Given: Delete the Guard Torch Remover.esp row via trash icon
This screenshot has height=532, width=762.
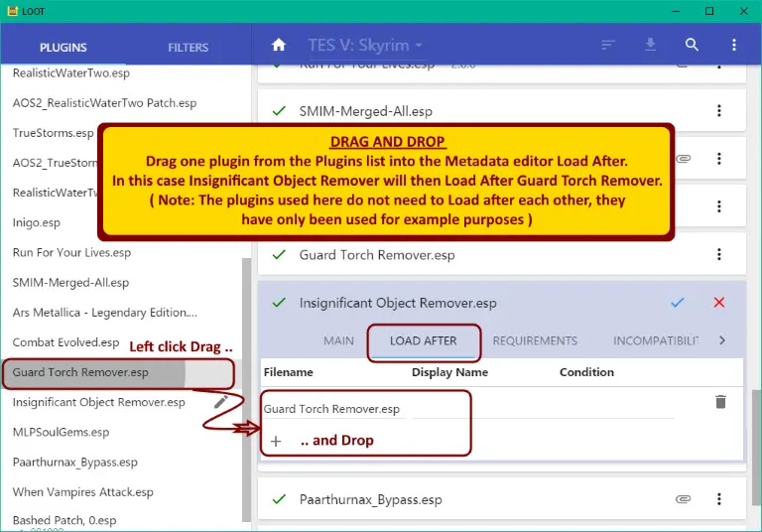Looking at the screenshot, I should point(720,402).
